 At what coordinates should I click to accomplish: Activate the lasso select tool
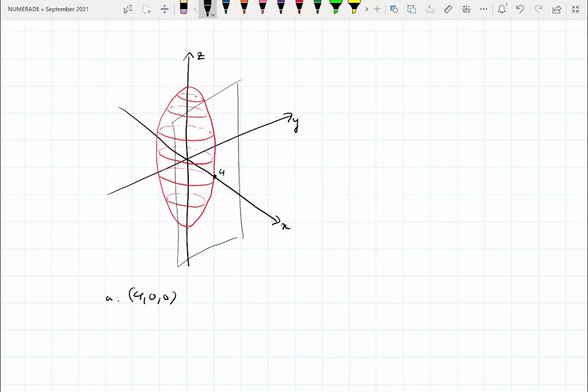tap(146, 9)
